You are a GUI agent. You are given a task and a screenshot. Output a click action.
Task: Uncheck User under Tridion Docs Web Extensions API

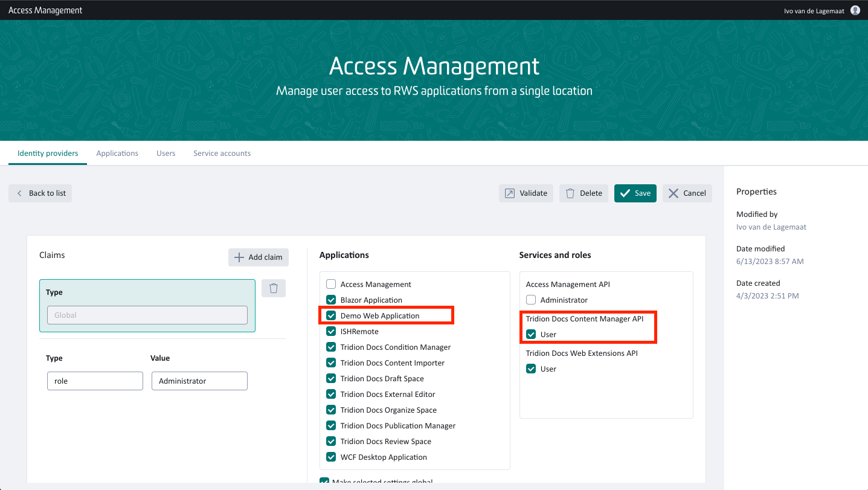[x=531, y=369]
